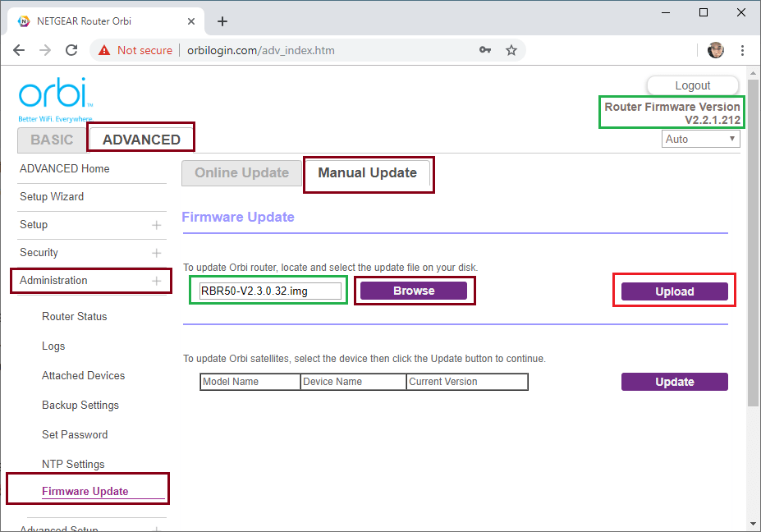761x532 pixels.
Task: Click the scrollbar up arrow
Action: pyautogui.click(x=753, y=73)
